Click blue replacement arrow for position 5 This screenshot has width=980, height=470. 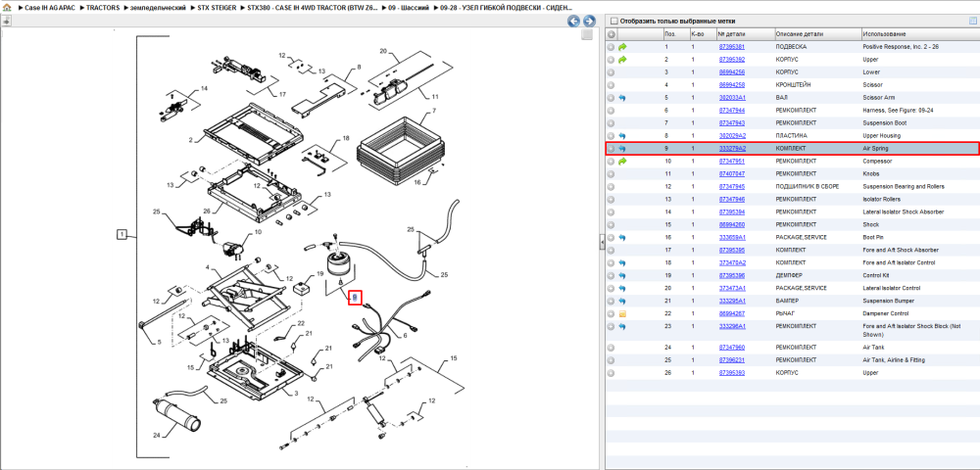point(622,98)
